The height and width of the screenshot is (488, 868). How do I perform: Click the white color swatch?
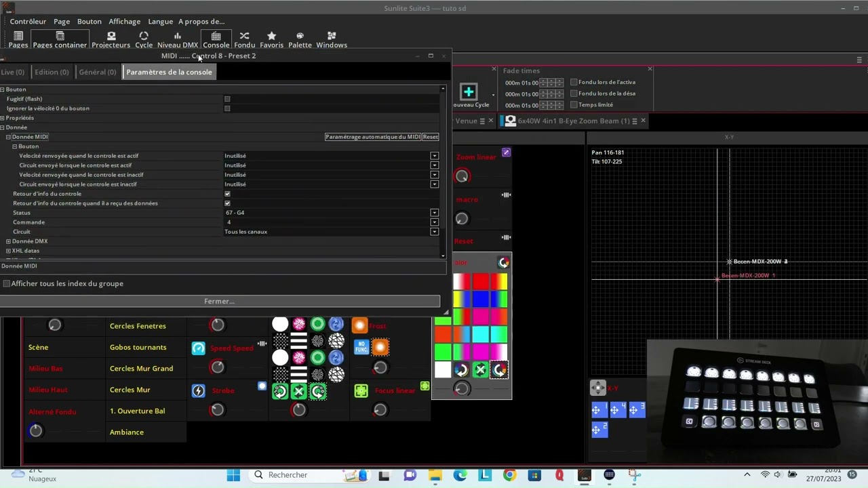(x=443, y=369)
